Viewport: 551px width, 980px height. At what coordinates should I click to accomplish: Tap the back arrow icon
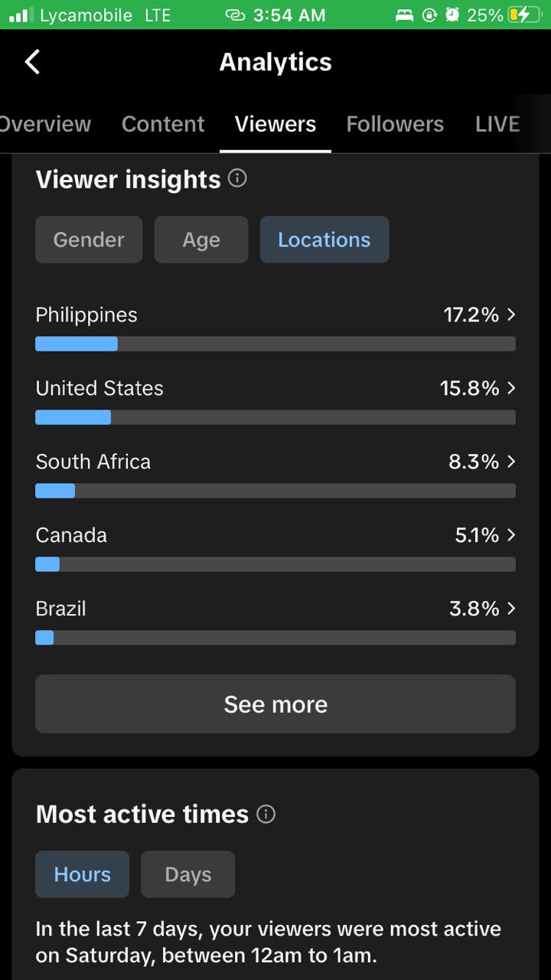click(x=32, y=62)
